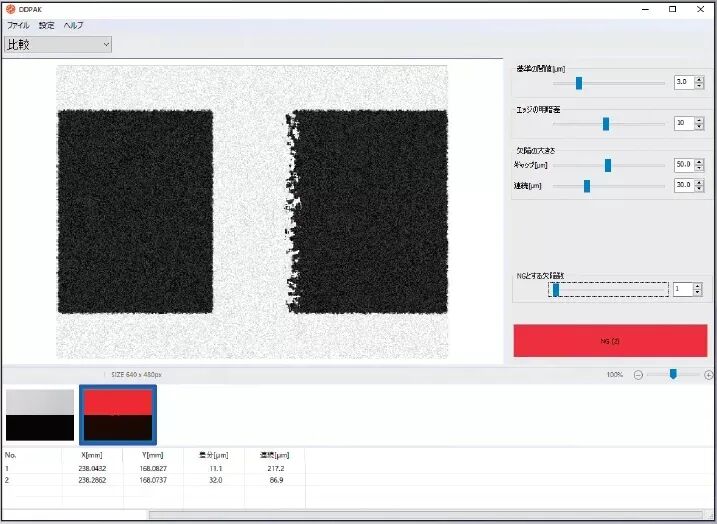This screenshot has width=717, height=524.
Task: Select defect row with X 238.0432
Action: 154,469
